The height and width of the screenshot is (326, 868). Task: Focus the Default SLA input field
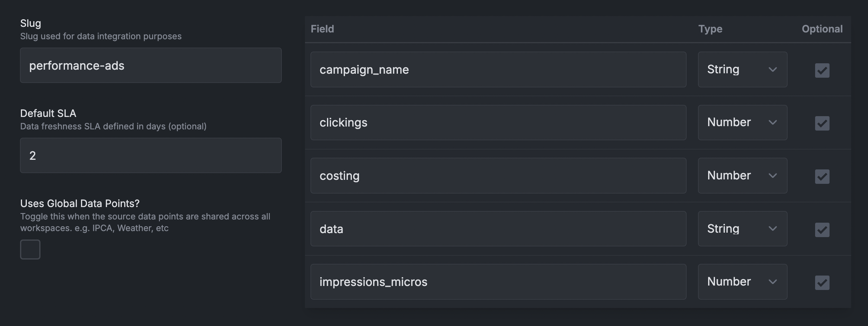[x=151, y=155]
